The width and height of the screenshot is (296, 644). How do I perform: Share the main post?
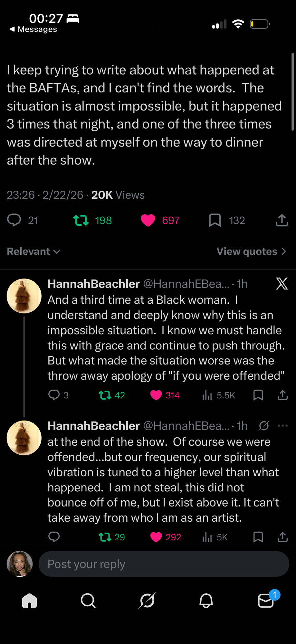tap(282, 220)
